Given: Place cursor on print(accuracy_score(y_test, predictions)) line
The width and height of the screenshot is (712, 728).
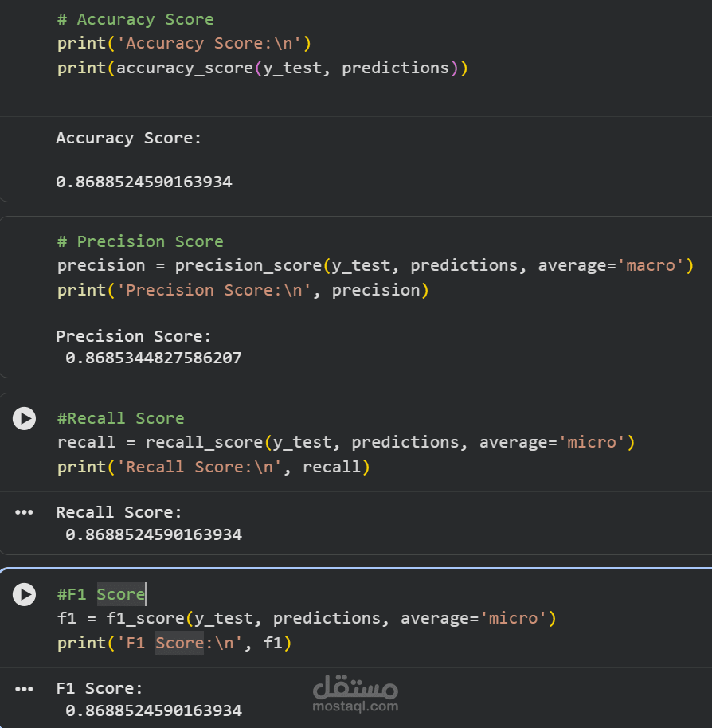Looking at the screenshot, I should (262, 68).
